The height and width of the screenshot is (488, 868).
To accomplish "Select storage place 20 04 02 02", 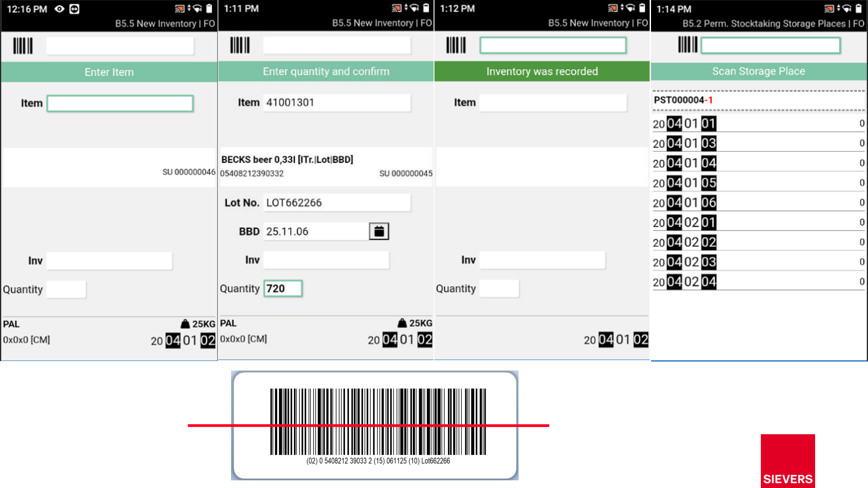I will [759, 242].
